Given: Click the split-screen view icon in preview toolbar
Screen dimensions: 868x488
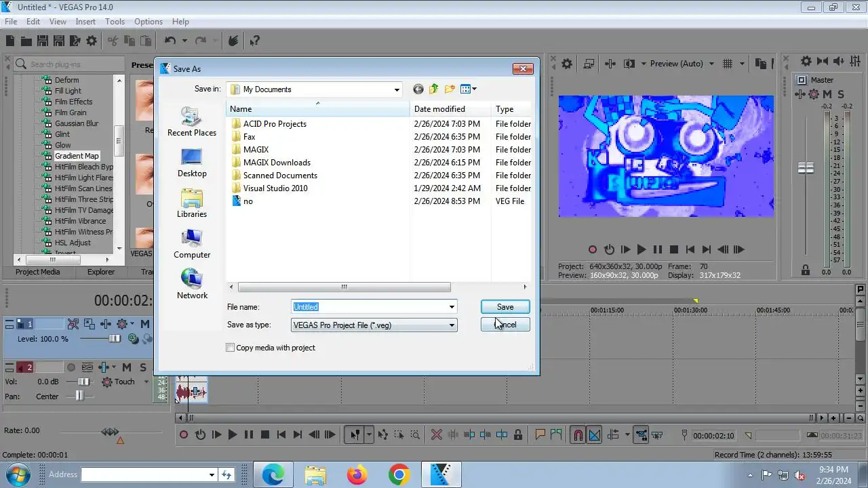Looking at the screenshot, I should tap(629, 64).
